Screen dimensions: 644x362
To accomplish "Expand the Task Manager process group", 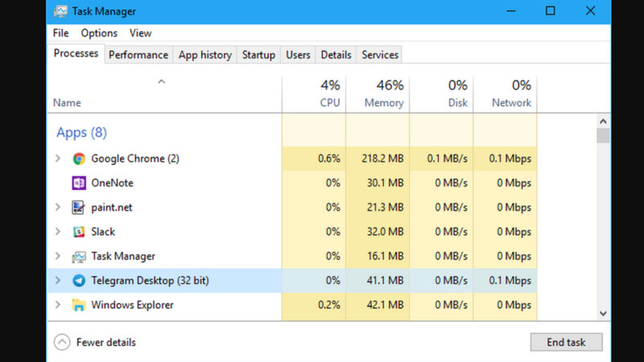I will (58, 256).
